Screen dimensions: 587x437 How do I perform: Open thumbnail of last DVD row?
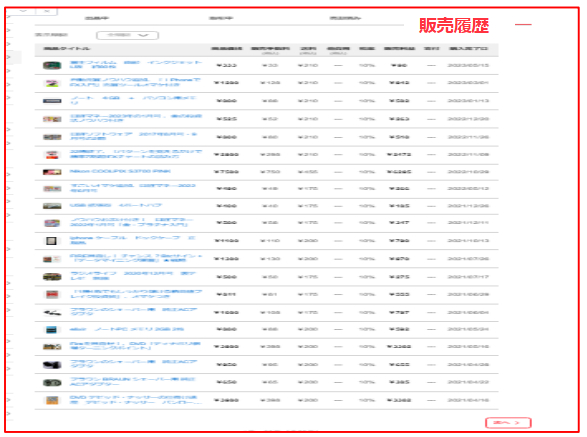52,400
